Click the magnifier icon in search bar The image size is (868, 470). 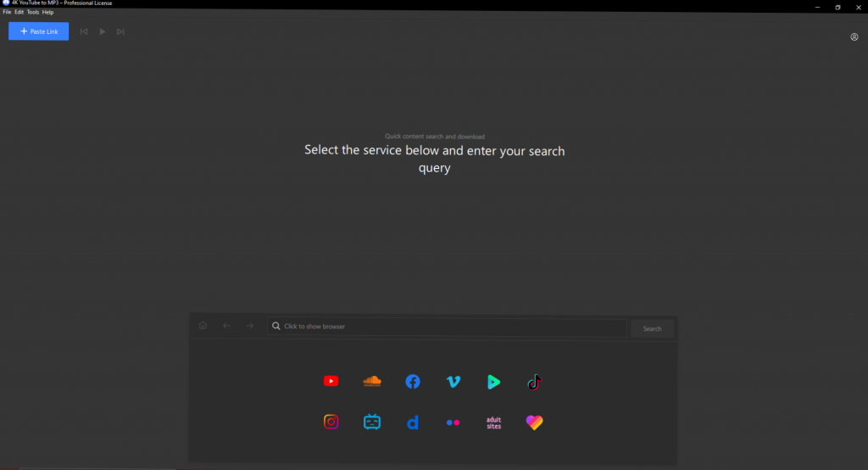click(276, 326)
